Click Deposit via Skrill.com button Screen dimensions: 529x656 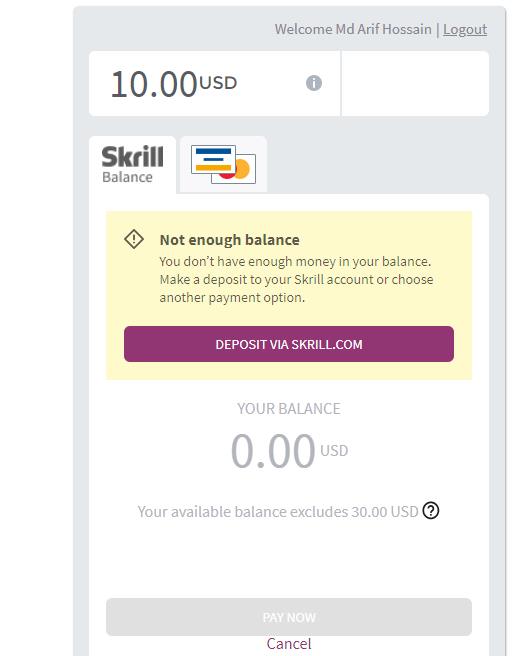289,344
